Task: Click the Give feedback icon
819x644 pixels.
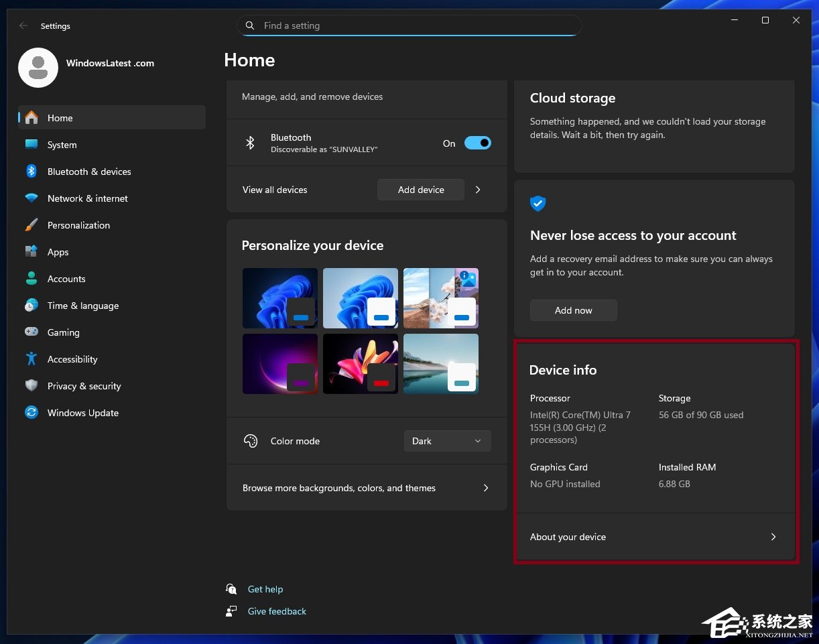Action: click(232, 611)
